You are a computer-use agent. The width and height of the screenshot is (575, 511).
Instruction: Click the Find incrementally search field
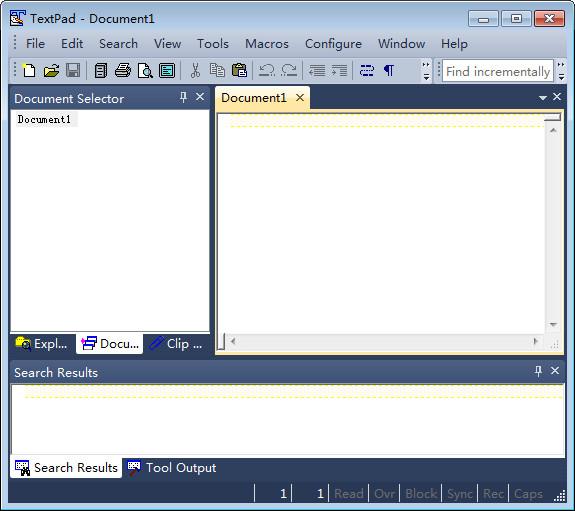(498, 71)
